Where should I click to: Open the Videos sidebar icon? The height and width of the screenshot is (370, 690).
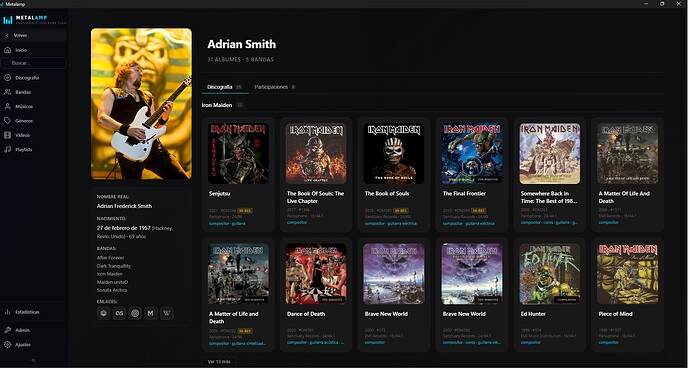pos(7,135)
